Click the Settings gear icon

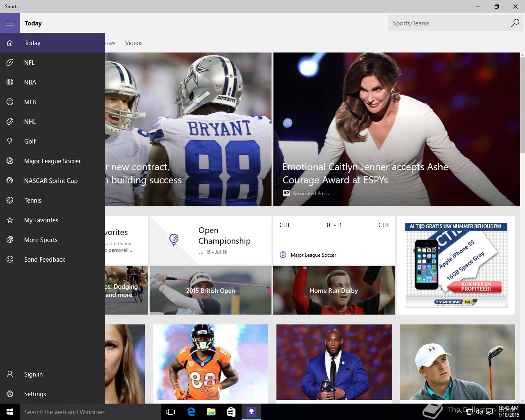(10, 394)
